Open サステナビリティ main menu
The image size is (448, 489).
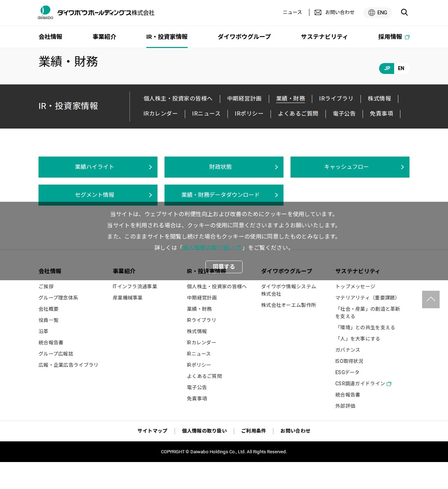pyautogui.click(x=324, y=37)
